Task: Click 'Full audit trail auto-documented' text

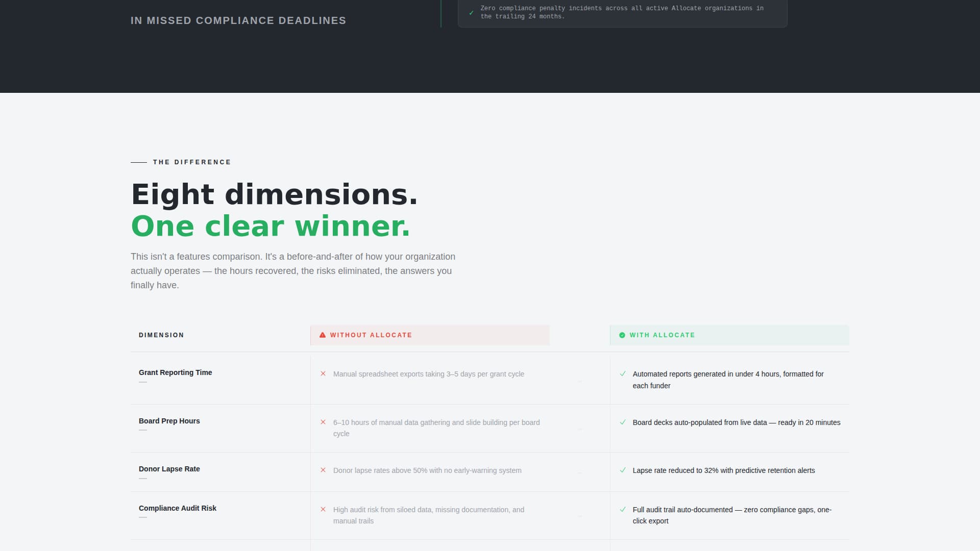Action: pos(732,515)
